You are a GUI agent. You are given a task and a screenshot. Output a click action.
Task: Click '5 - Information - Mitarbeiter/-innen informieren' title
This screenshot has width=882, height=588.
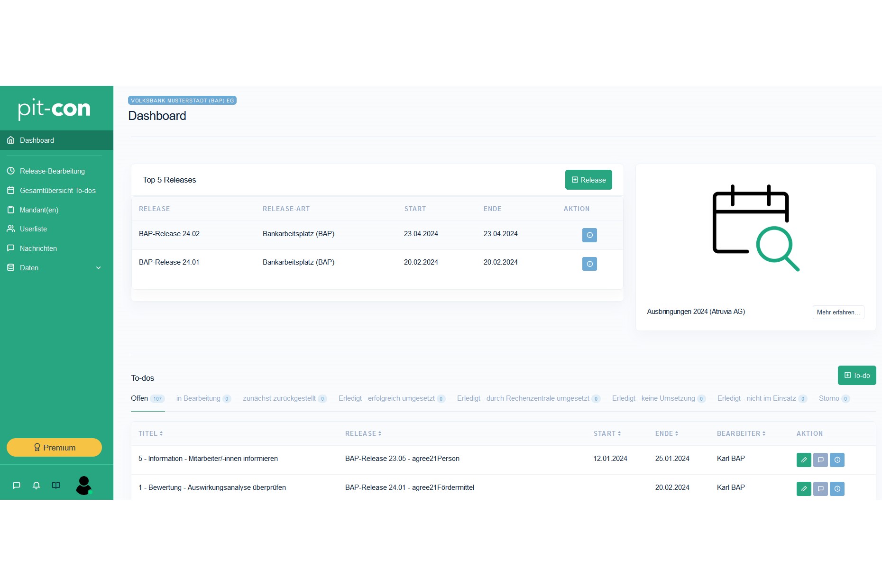(208, 459)
